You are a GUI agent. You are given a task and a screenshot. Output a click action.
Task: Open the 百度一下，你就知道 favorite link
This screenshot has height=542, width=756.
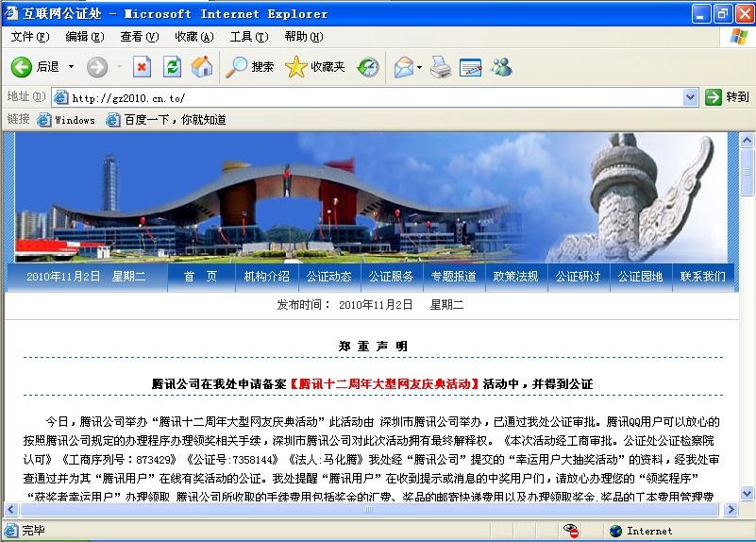[166, 120]
